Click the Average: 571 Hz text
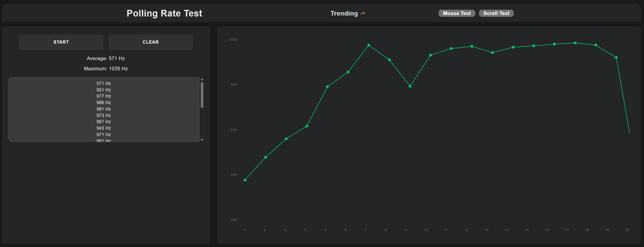Image resolution: width=644 pixels, height=247 pixels. point(106,58)
